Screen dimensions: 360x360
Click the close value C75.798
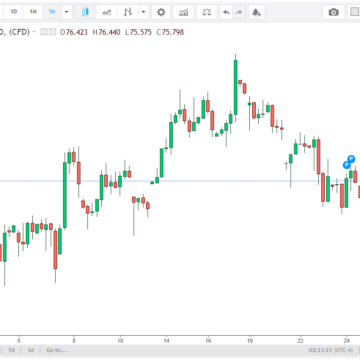pos(170,32)
